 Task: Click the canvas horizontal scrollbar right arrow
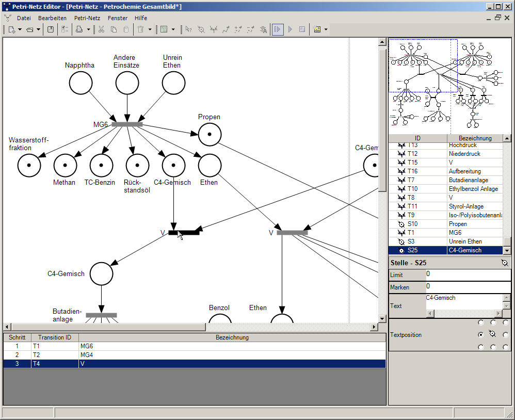[x=374, y=327]
